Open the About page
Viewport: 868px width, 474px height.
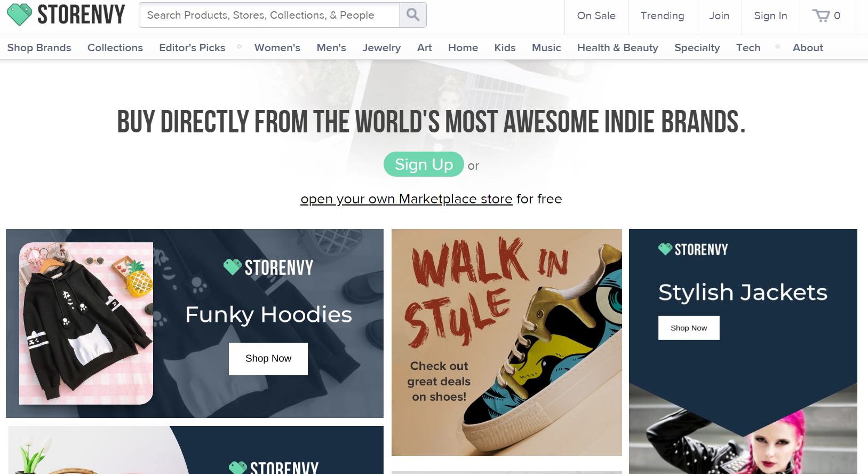pyautogui.click(x=808, y=48)
